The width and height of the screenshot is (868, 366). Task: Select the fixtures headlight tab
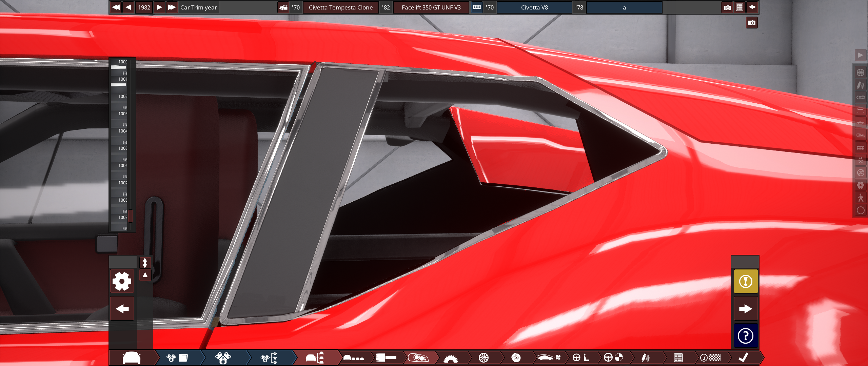coord(419,358)
